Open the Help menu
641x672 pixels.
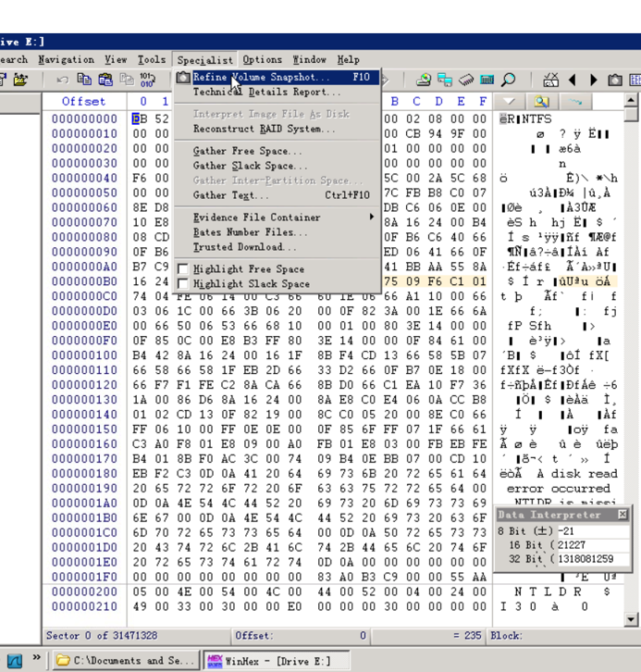348,59
